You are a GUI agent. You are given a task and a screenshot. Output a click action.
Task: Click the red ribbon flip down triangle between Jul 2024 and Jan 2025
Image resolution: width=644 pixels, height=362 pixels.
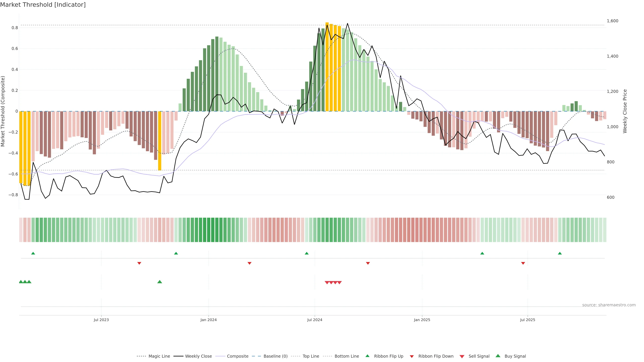click(368, 263)
